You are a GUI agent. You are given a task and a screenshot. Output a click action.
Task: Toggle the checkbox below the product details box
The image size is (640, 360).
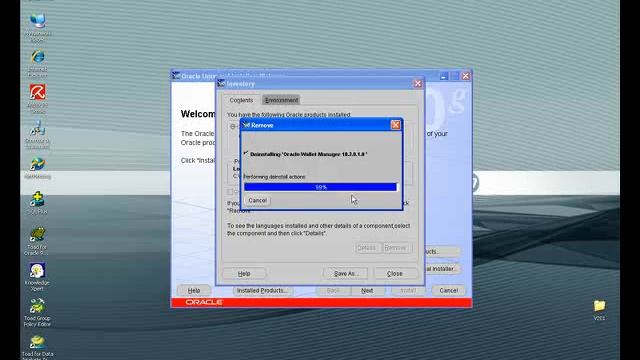(230, 192)
